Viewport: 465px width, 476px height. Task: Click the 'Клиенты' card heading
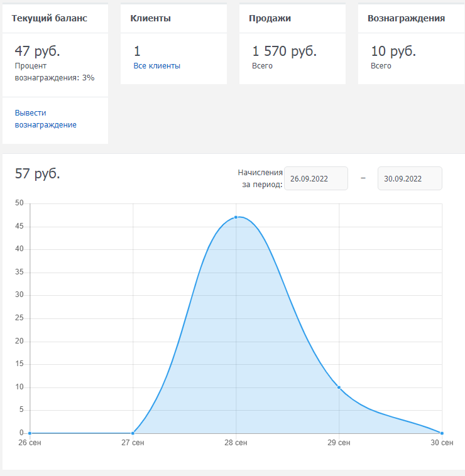[x=150, y=18]
